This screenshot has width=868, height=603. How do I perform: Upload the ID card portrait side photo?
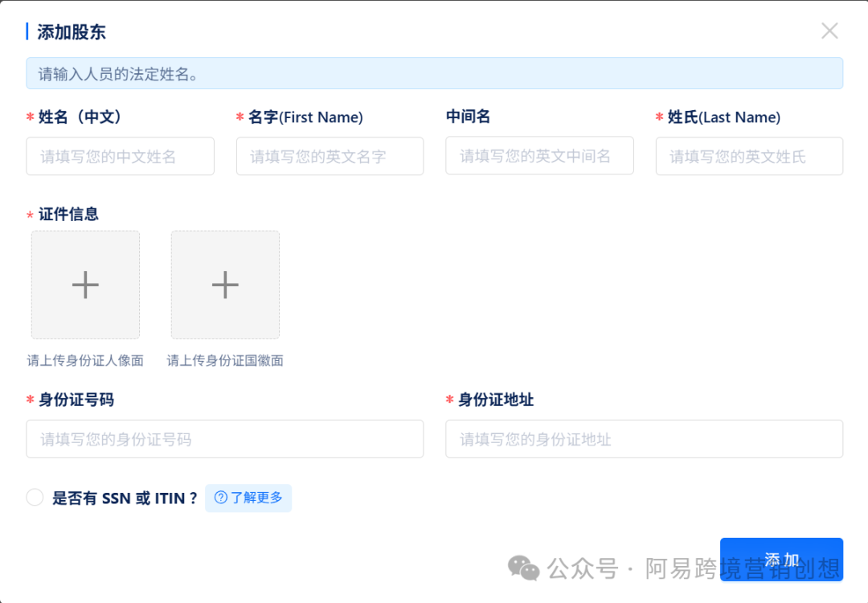[85, 285]
